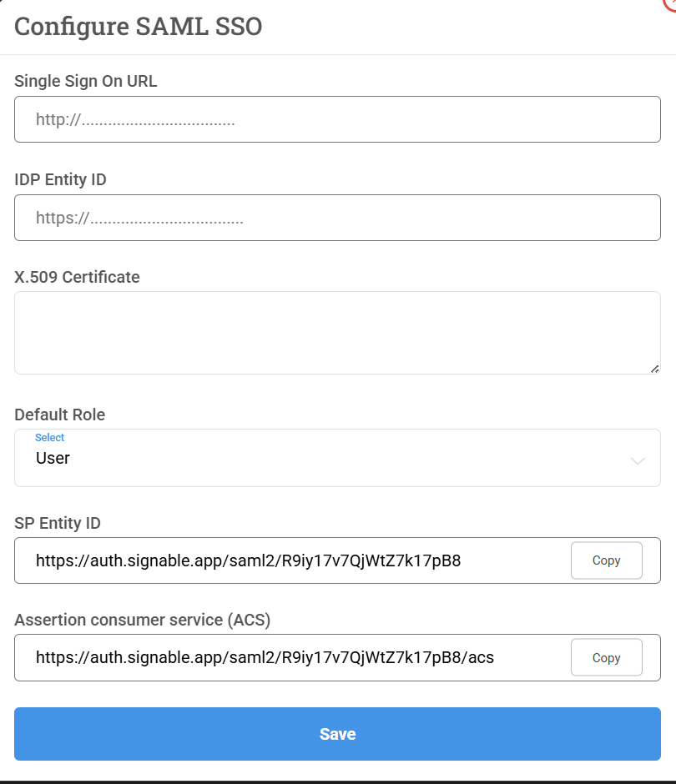Click the 'Default Role' label
The image size is (676, 784).
60,415
